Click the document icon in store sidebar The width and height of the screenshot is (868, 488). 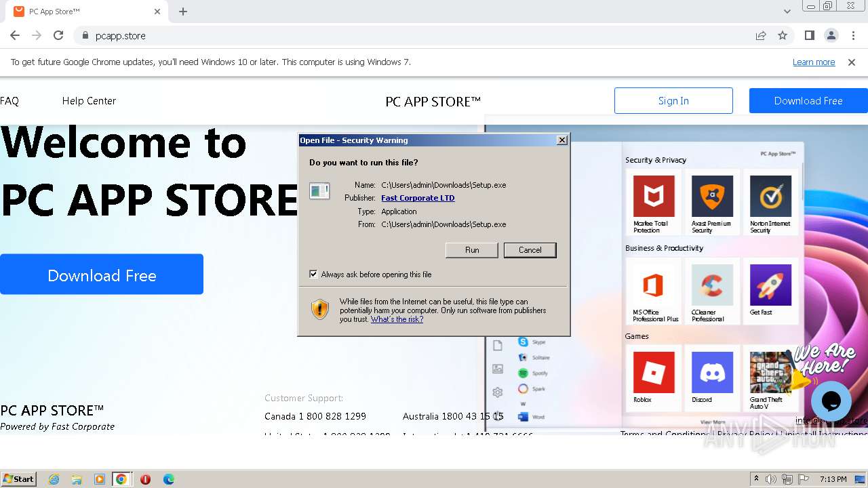click(x=498, y=346)
